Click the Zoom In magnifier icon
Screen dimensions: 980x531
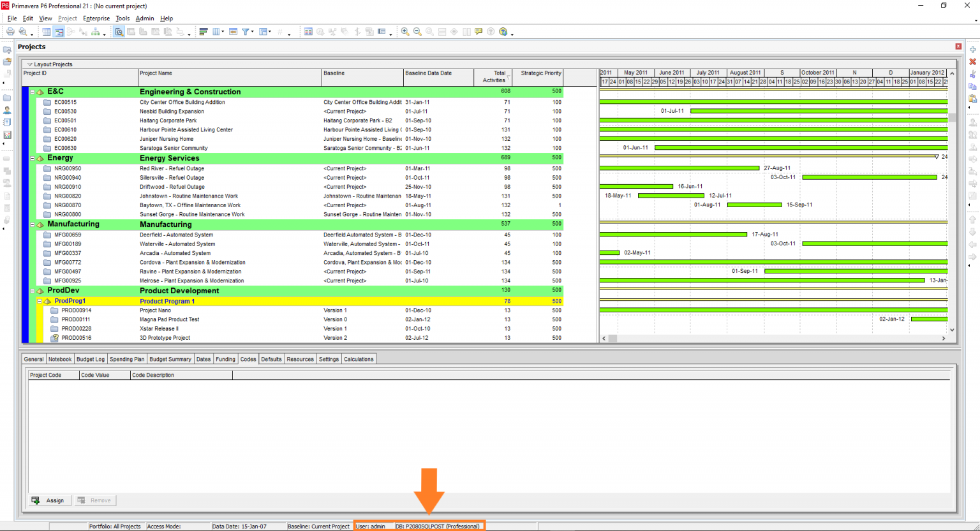pyautogui.click(x=405, y=31)
